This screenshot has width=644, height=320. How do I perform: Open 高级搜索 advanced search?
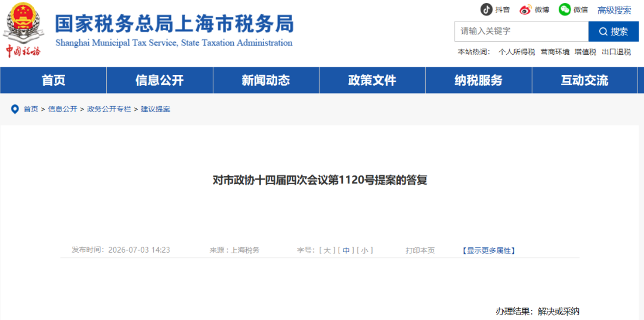point(614,10)
